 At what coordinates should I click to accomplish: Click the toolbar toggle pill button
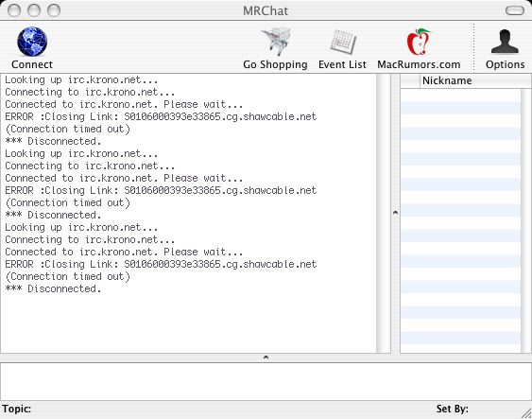click(515, 10)
